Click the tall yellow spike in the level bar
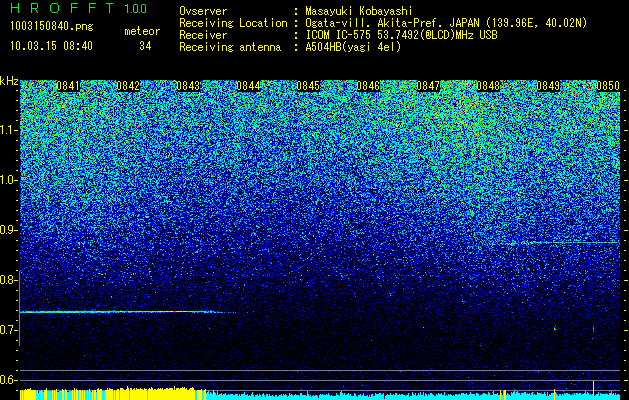 click(x=593, y=390)
